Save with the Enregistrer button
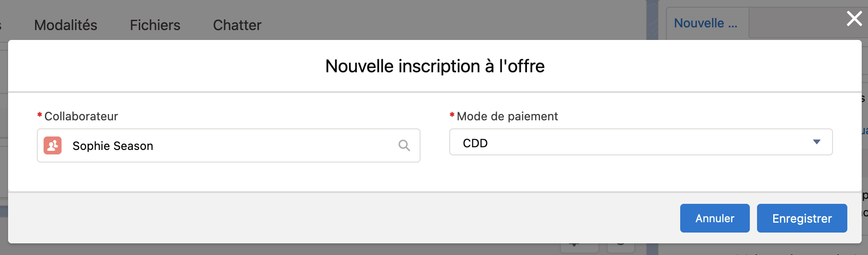 coord(802,218)
